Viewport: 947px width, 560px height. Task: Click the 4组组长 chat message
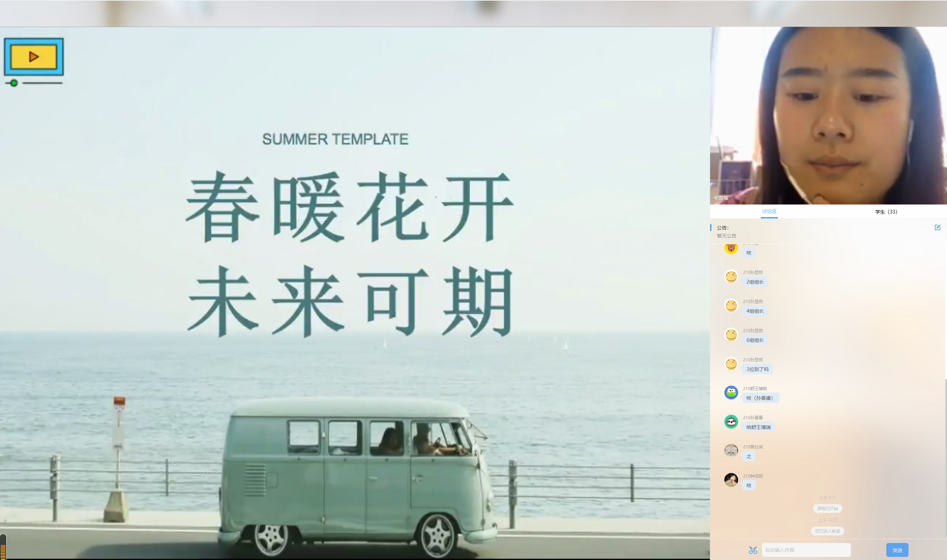pos(755,311)
